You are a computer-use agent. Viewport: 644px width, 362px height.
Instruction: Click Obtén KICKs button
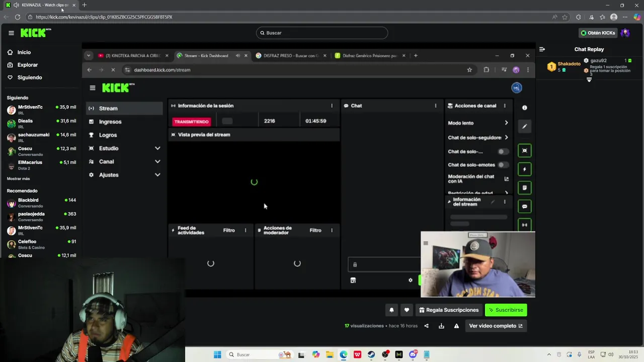point(598,33)
